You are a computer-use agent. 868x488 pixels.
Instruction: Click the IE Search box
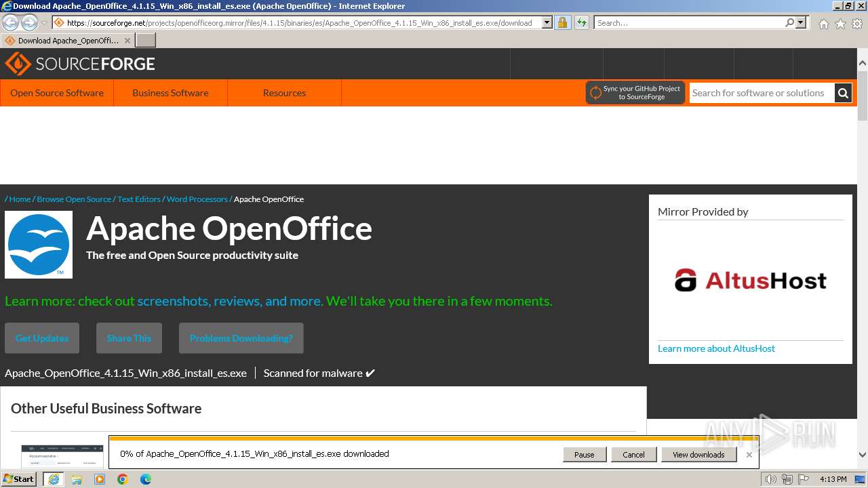pos(688,22)
